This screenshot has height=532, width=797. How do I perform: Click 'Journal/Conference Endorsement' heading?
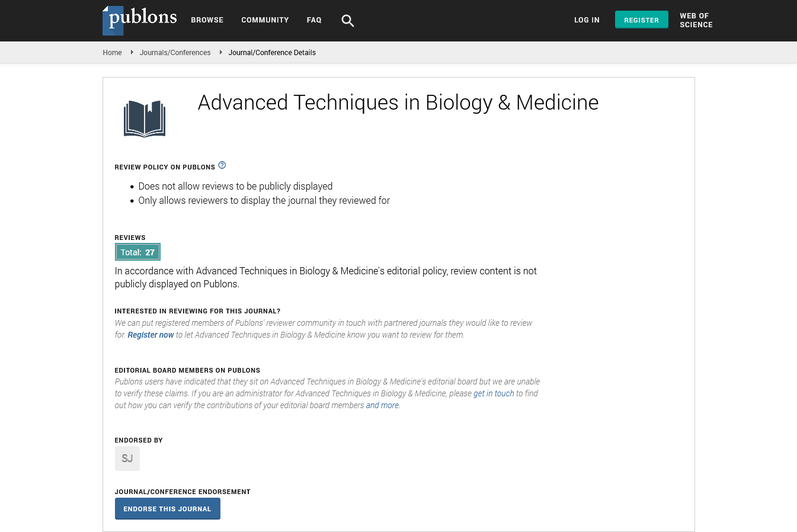tap(183, 492)
